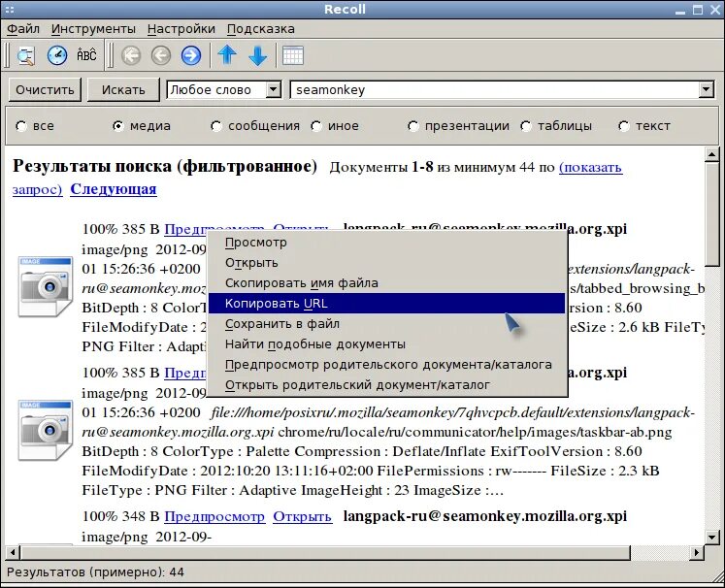Open the Настройки menu
This screenshot has height=588, width=725.
[181, 29]
